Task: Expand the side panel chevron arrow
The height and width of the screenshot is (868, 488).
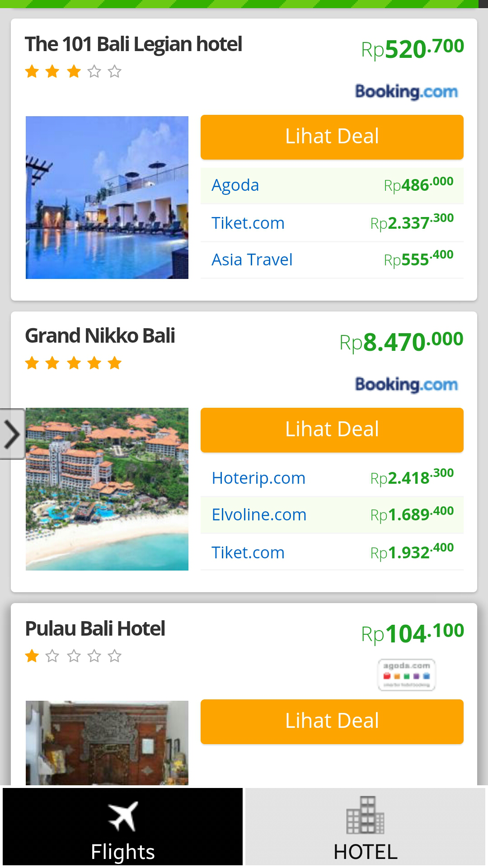Action: pyautogui.click(x=12, y=434)
